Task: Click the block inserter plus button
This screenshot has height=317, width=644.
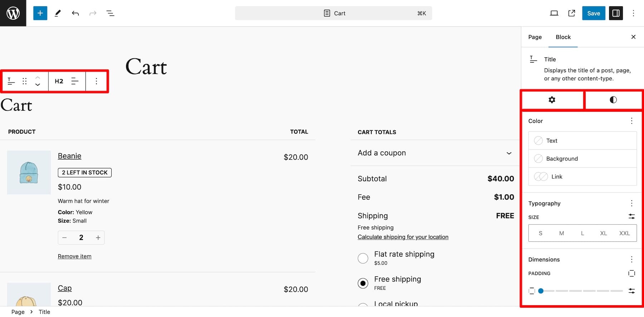Action: (x=40, y=13)
